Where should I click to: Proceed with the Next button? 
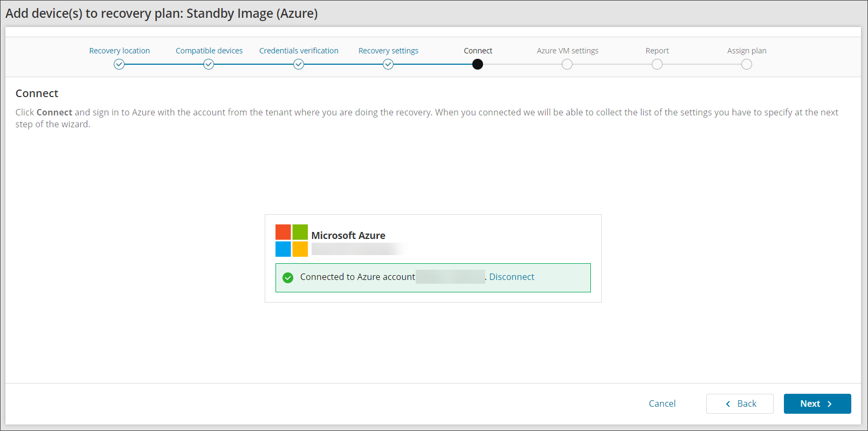tap(817, 403)
